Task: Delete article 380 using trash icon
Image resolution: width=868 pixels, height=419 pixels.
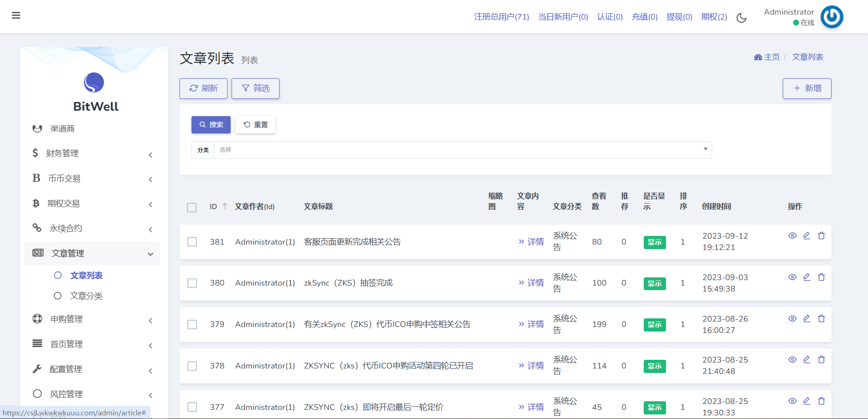Action: 821,277
